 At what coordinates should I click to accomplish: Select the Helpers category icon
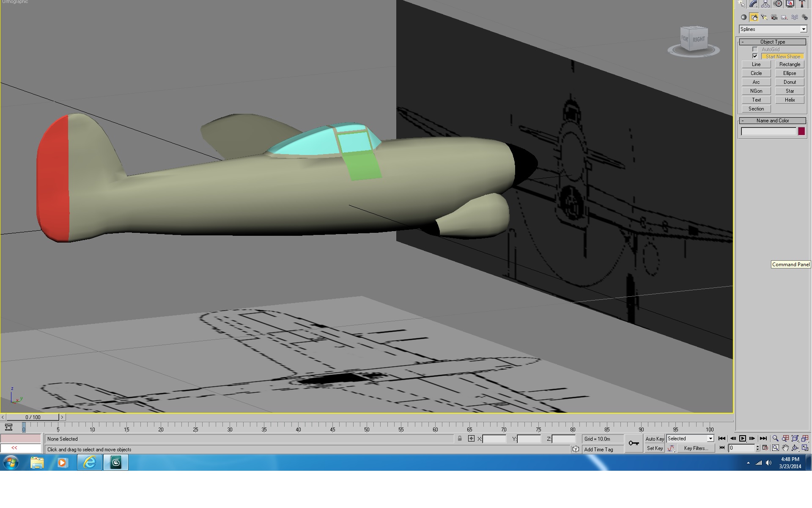click(785, 17)
